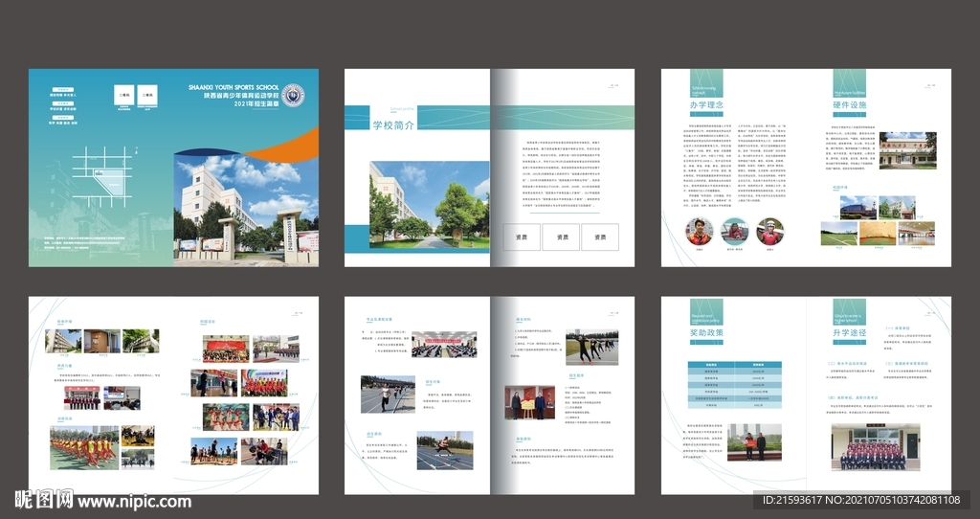Click the '办学理念' heading
Image resolution: width=980 pixels, height=519 pixels.
point(706,105)
